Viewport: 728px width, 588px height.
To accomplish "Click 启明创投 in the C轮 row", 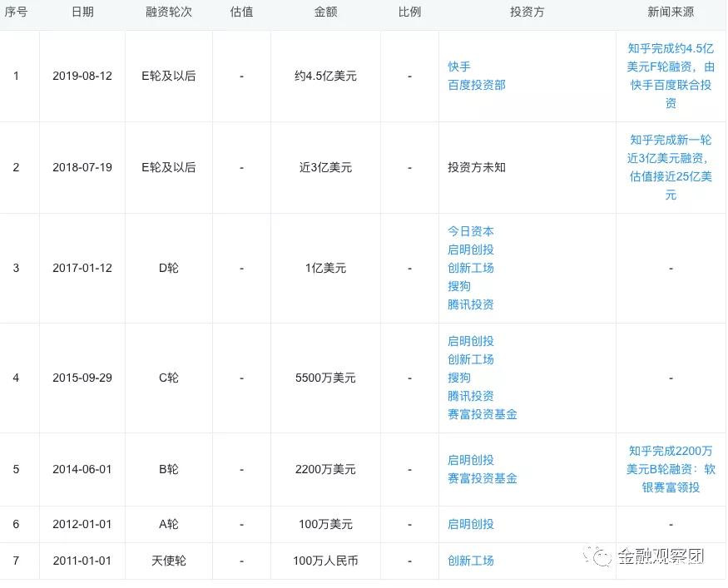I will (x=470, y=341).
